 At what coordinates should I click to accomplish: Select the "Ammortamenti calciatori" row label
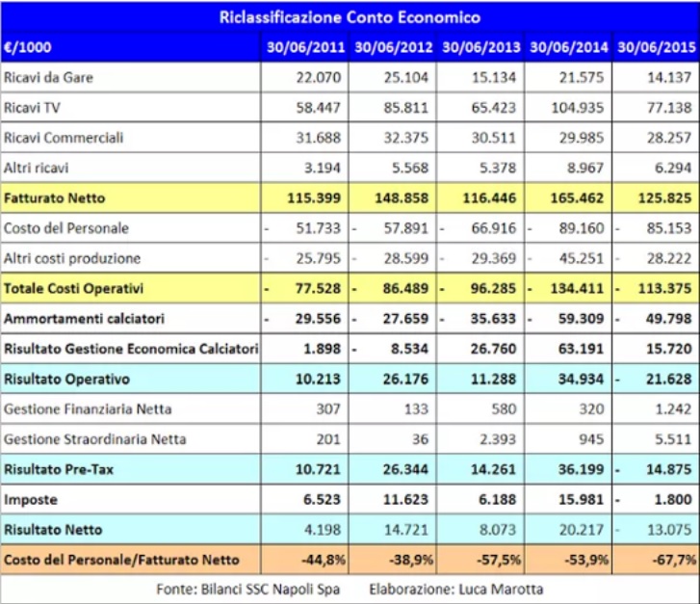tap(82, 318)
